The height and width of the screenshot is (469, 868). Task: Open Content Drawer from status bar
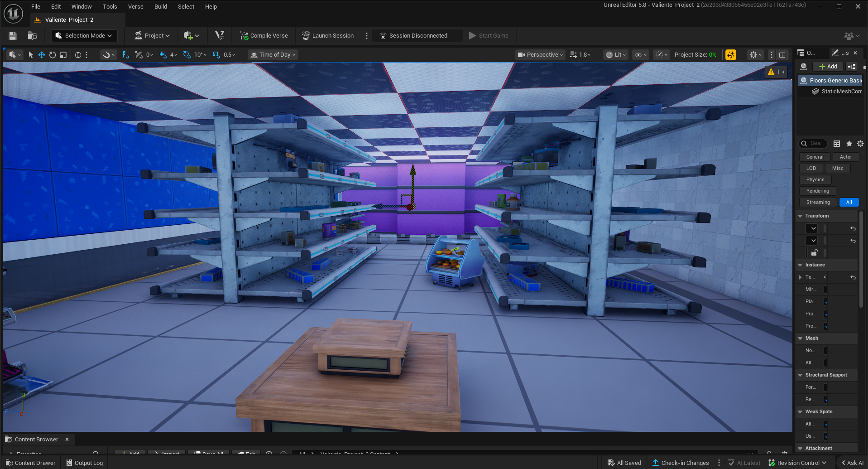30,463
